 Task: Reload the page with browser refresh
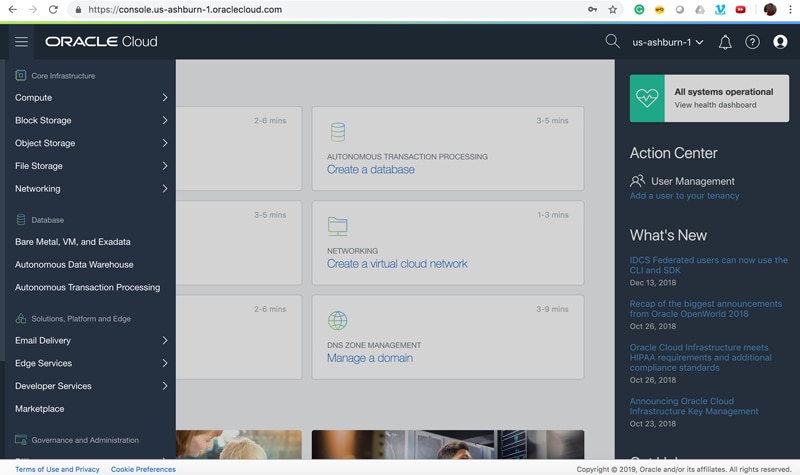click(53, 9)
